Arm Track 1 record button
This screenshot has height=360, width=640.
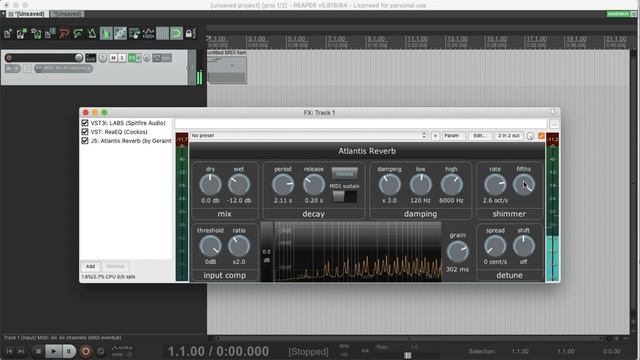point(9,58)
